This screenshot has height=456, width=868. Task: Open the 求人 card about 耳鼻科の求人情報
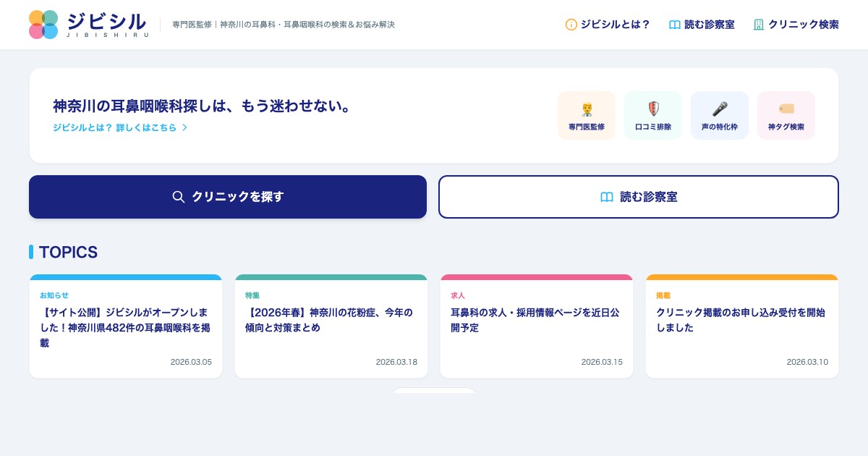tap(537, 326)
